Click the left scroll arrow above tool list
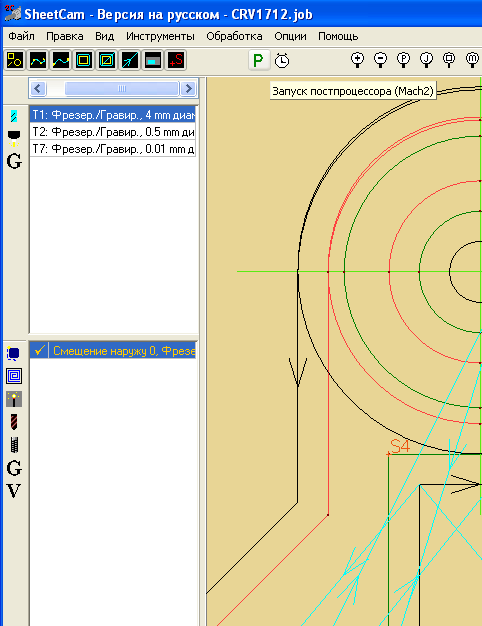 (38, 88)
